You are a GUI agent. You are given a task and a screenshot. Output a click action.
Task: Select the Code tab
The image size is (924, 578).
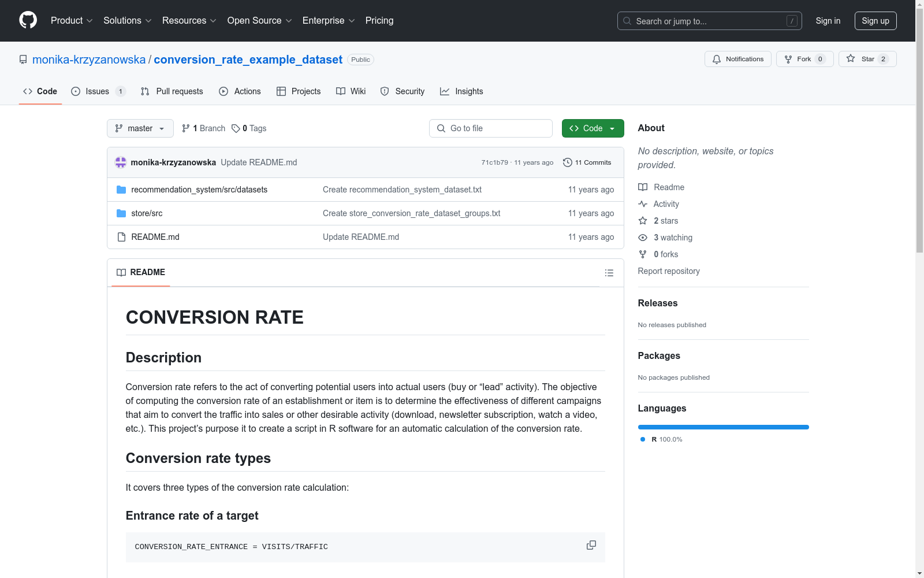pos(40,91)
